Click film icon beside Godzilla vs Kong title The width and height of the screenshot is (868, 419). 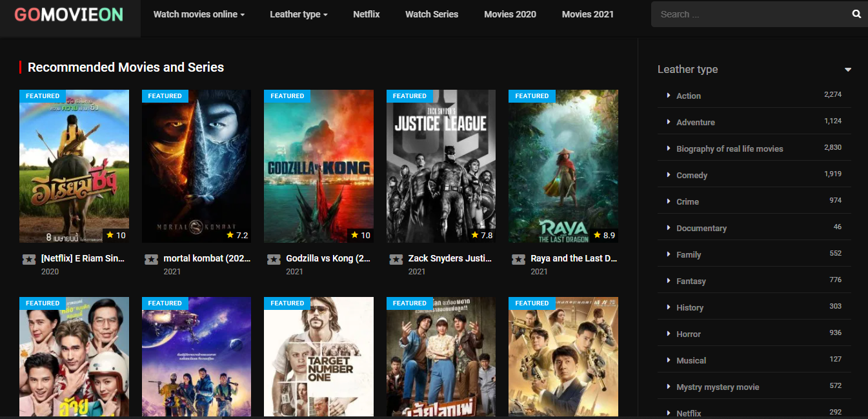pyautogui.click(x=274, y=259)
